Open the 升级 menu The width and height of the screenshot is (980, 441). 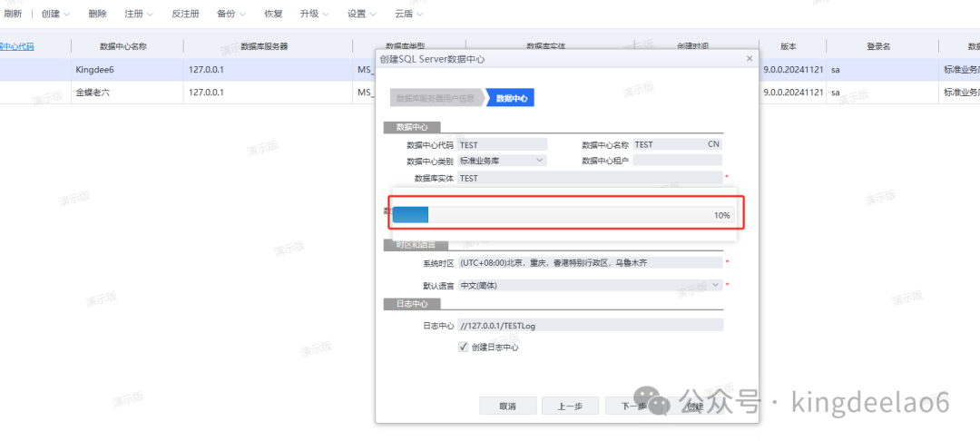coord(315,15)
